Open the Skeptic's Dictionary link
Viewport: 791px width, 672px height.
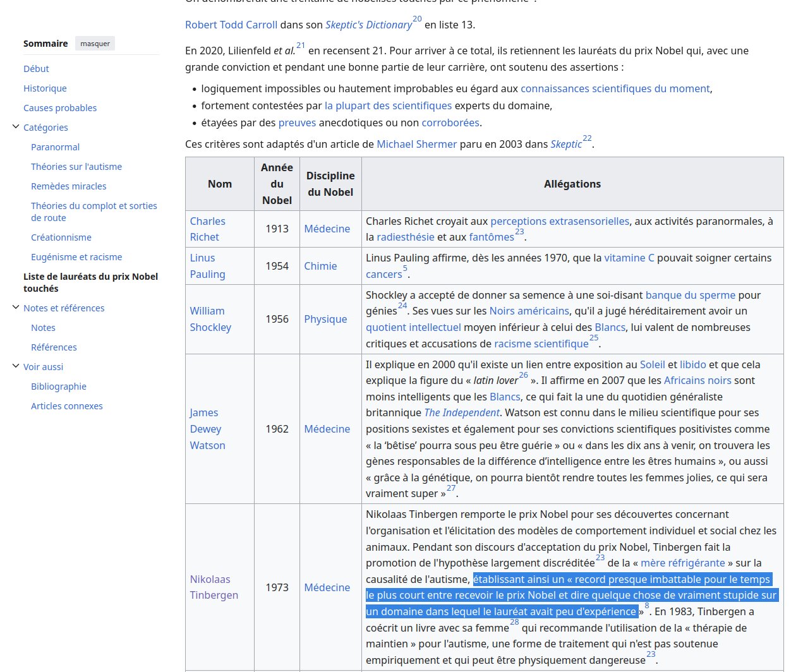367,25
